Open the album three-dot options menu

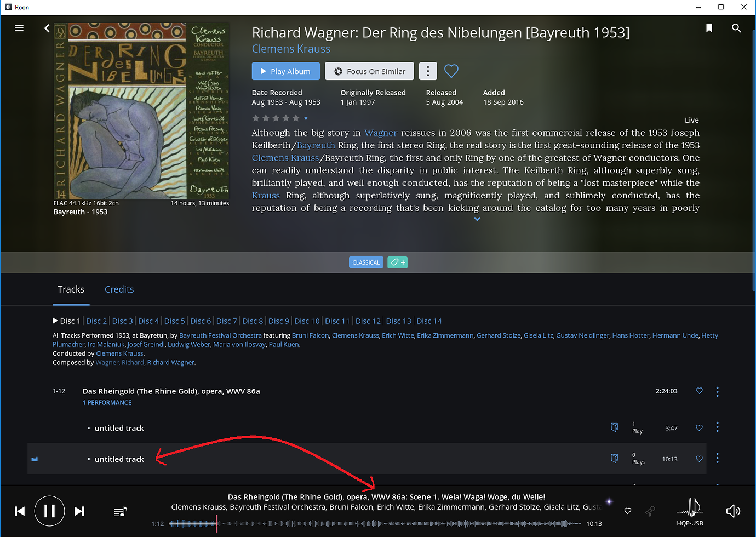428,71
